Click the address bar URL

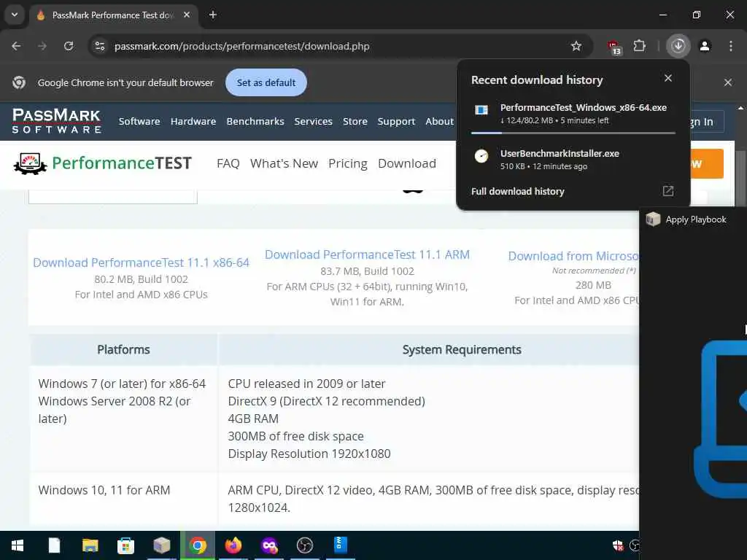point(242,46)
